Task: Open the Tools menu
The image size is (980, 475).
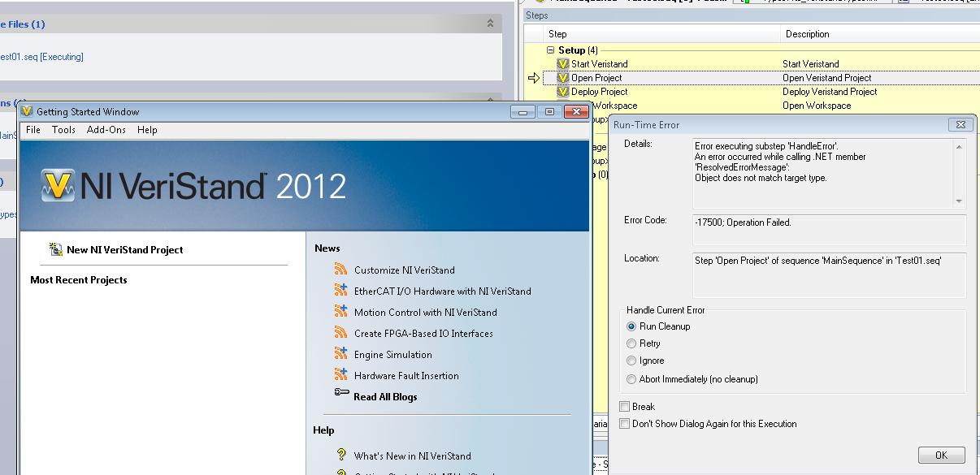Action: point(63,130)
